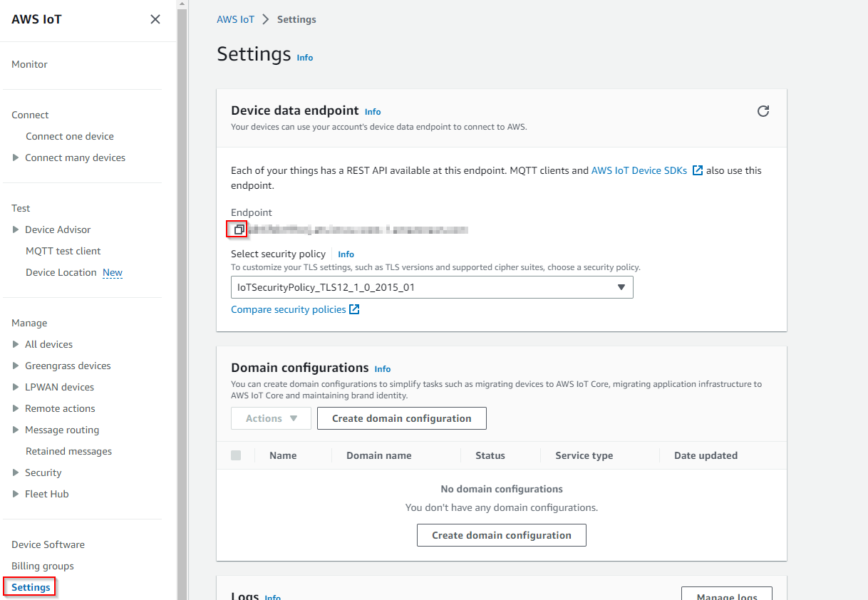Open Compare security policies link
868x600 pixels.
(288, 309)
